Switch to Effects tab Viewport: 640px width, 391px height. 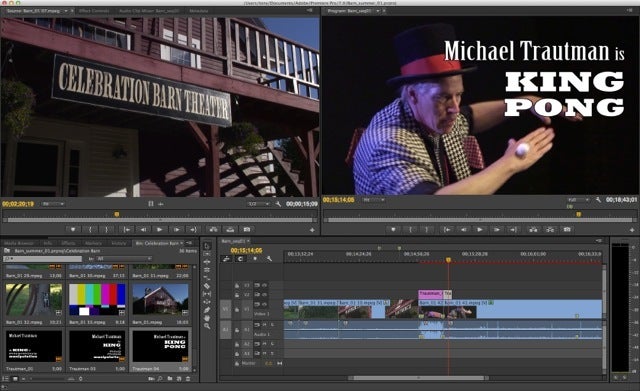(x=68, y=243)
